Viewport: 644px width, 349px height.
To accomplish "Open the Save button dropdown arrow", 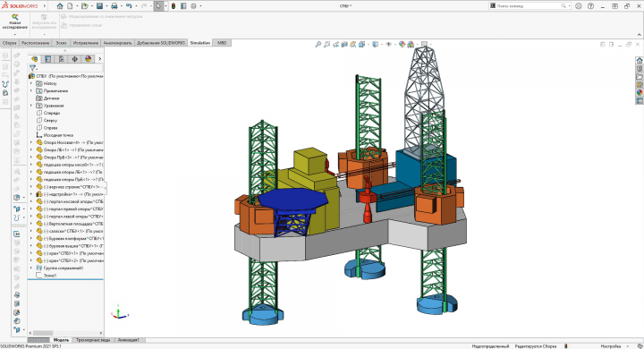I will tap(106, 6).
